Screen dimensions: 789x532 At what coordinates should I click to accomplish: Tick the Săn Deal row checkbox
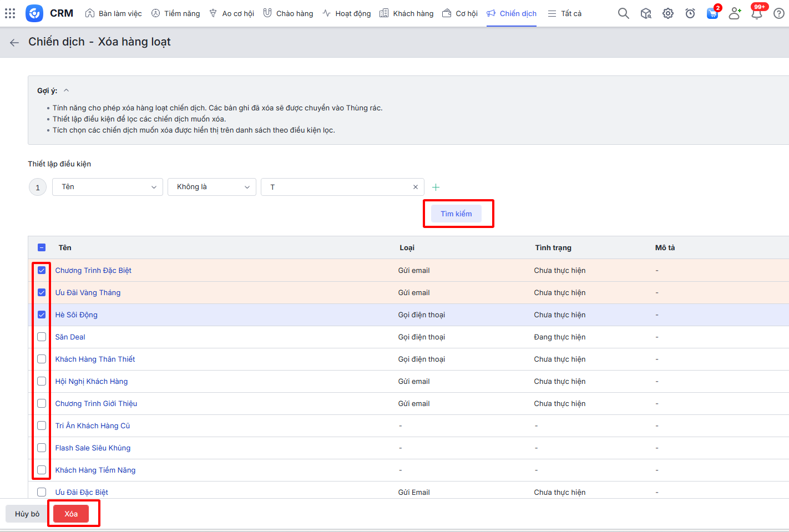tap(42, 337)
